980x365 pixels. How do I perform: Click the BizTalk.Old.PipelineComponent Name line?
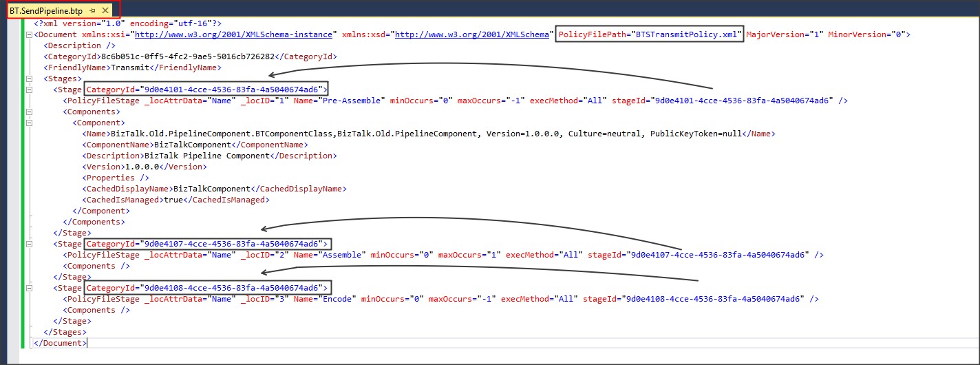click(x=427, y=134)
